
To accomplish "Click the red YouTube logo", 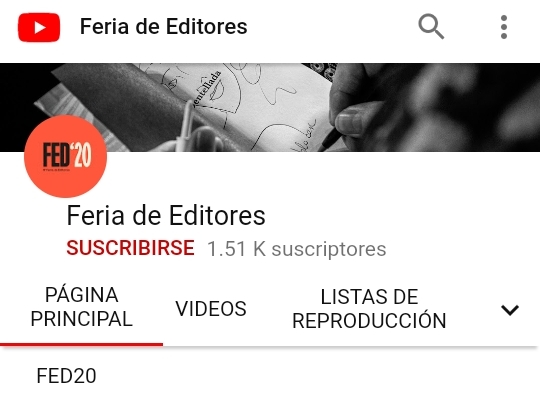I will coord(39,27).
